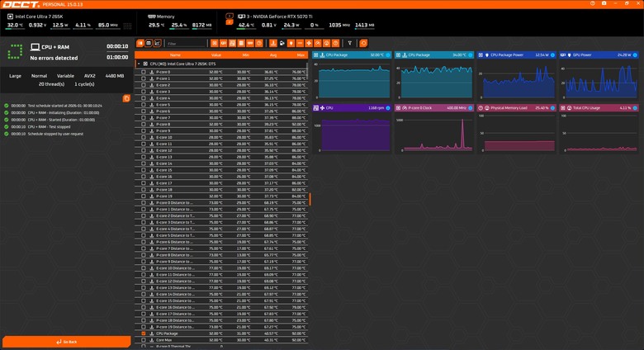Screen dimensions: 644x350
Task: Click the sensor Filter text field
Action: point(187,43)
